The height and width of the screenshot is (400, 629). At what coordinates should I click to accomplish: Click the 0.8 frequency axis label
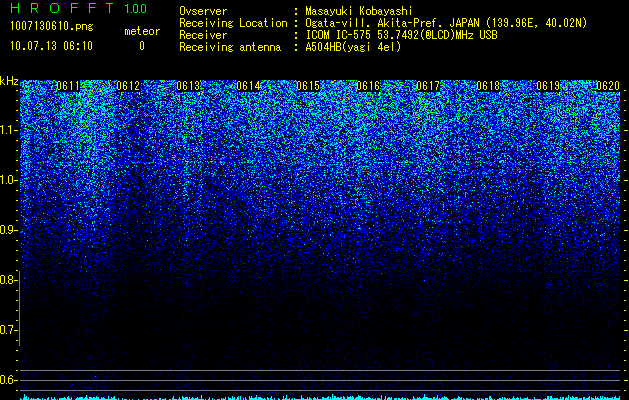click(x=7, y=280)
